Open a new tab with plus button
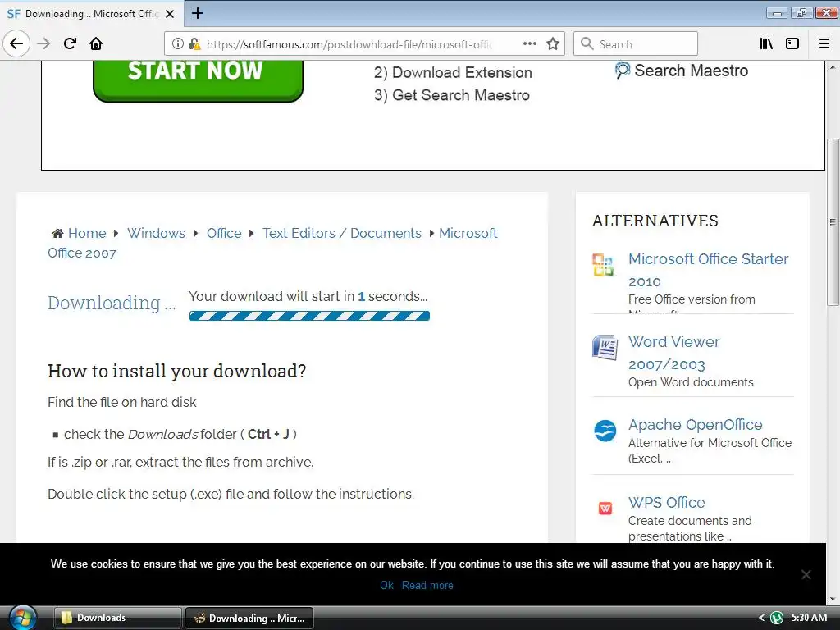Viewport: 840px width, 630px height. [x=198, y=13]
